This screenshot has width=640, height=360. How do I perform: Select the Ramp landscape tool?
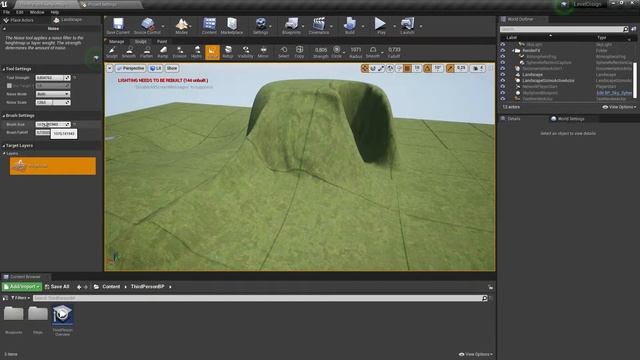[163, 52]
